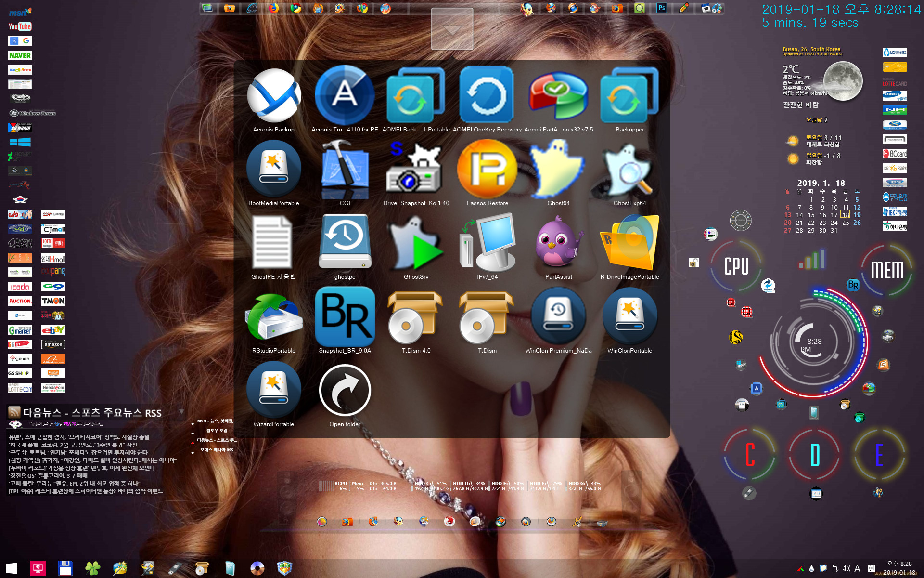Viewport: 924px width, 578px height.
Task: Launch WinClonPortable
Action: click(629, 316)
